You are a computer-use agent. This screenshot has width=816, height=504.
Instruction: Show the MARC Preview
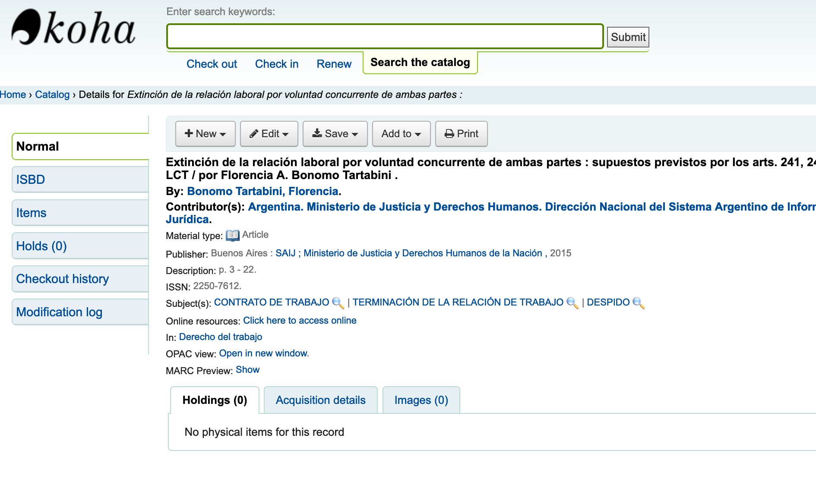pyautogui.click(x=247, y=370)
